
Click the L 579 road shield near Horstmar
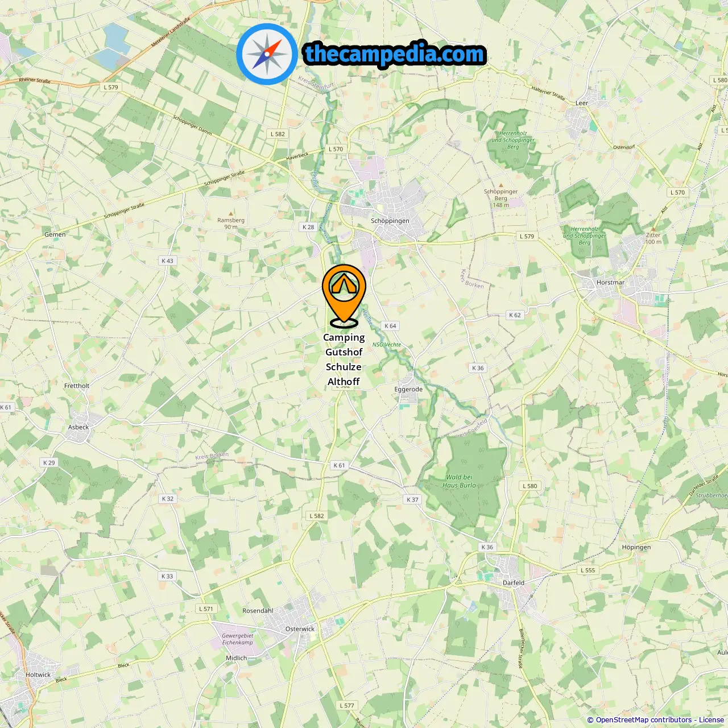pos(527,236)
